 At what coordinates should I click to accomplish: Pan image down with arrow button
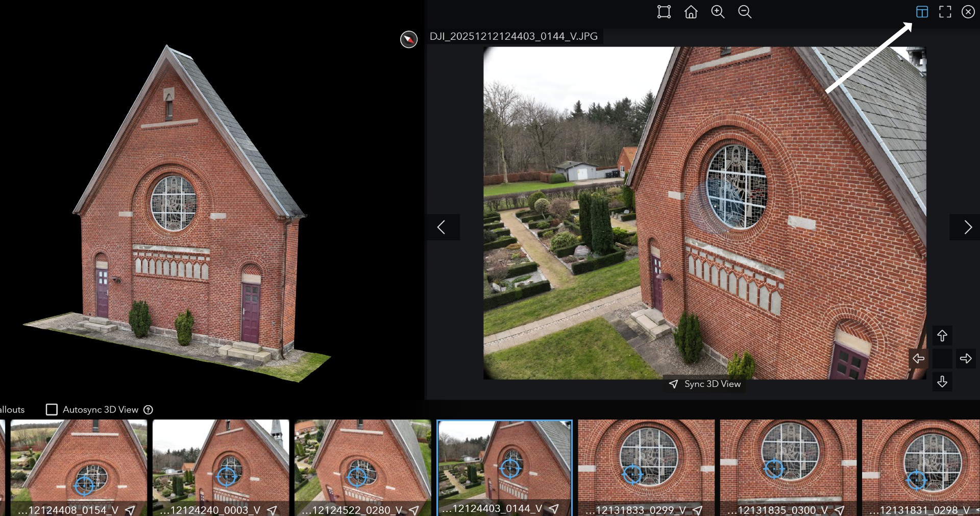coord(942,381)
